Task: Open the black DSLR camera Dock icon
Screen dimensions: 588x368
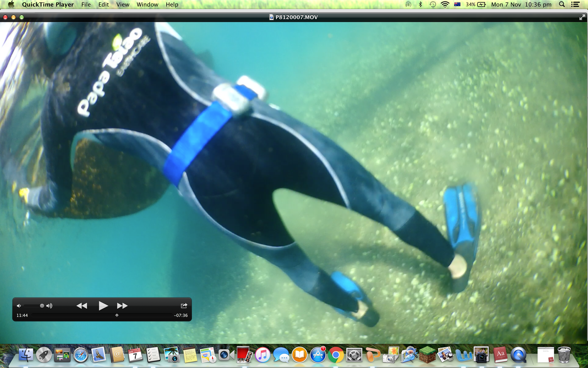Action: tap(481, 355)
